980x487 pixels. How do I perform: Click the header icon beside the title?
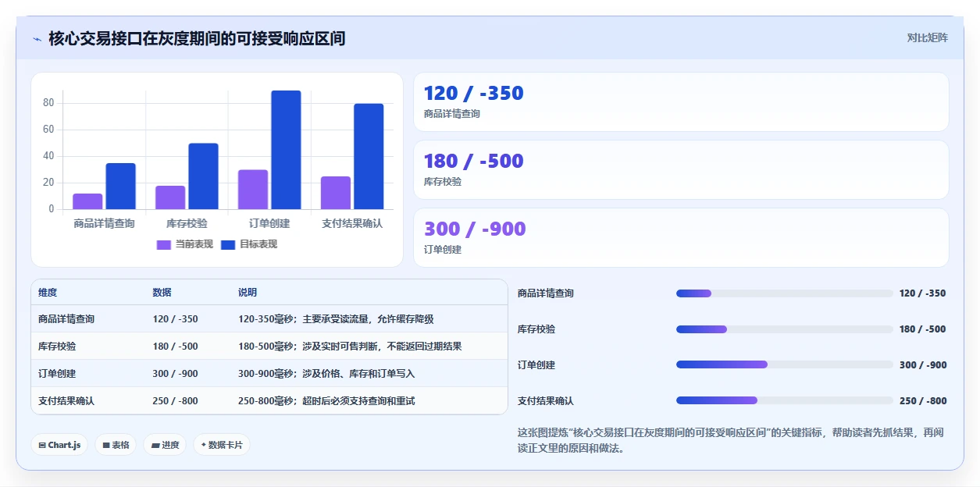pyautogui.click(x=37, y=39)
